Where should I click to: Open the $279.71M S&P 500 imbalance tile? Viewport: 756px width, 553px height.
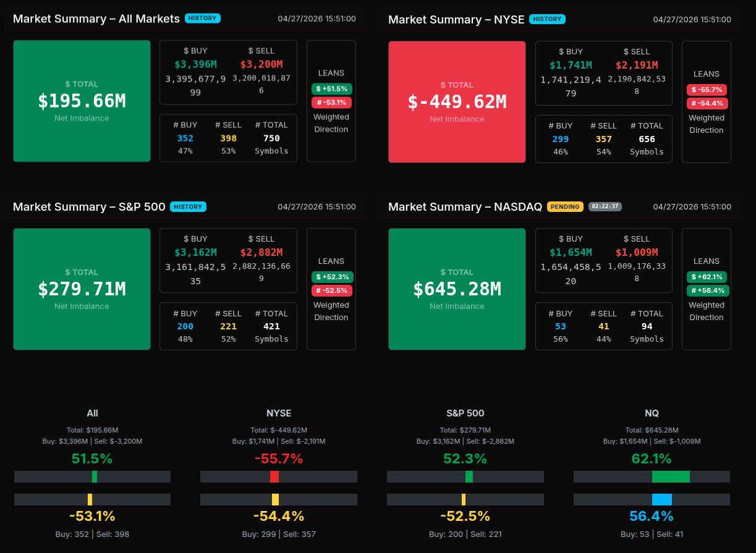[x=82, y=289]
